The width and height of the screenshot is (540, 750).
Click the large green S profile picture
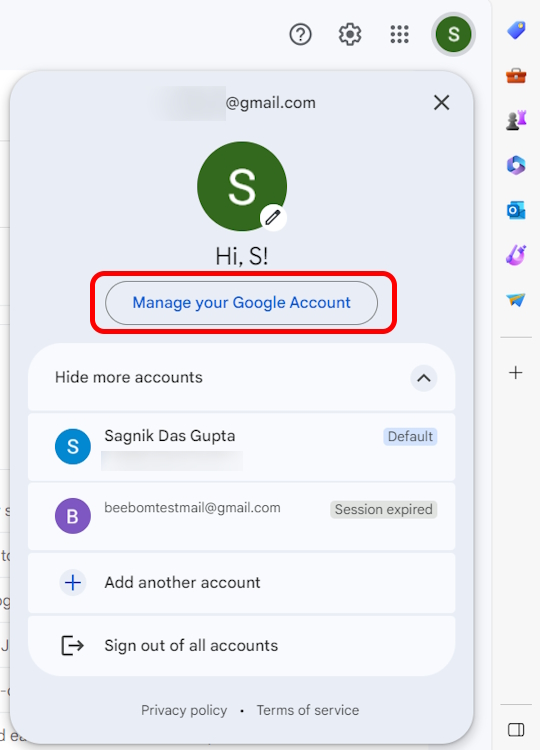242,186
